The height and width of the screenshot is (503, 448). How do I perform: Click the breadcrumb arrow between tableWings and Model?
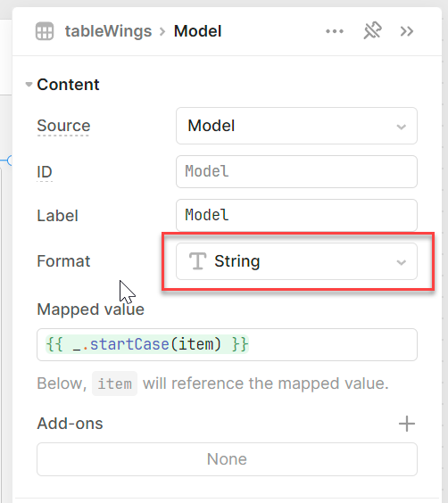pyautogui.click(x=162, y=31)
